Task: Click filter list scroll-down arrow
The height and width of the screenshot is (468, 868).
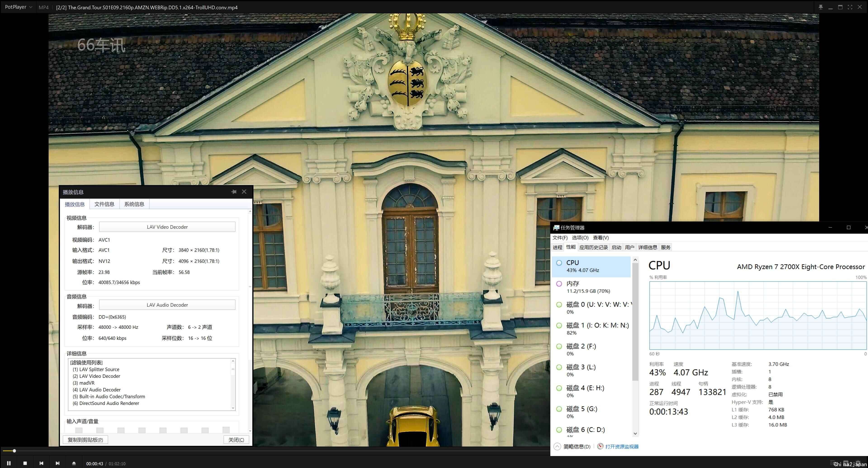Action: click(x=233, y=408)
